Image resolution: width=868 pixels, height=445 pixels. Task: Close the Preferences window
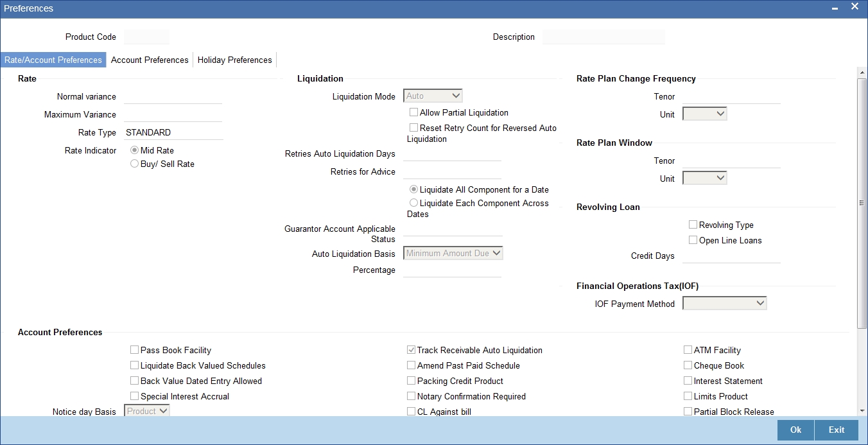click(x=855, y=7)
